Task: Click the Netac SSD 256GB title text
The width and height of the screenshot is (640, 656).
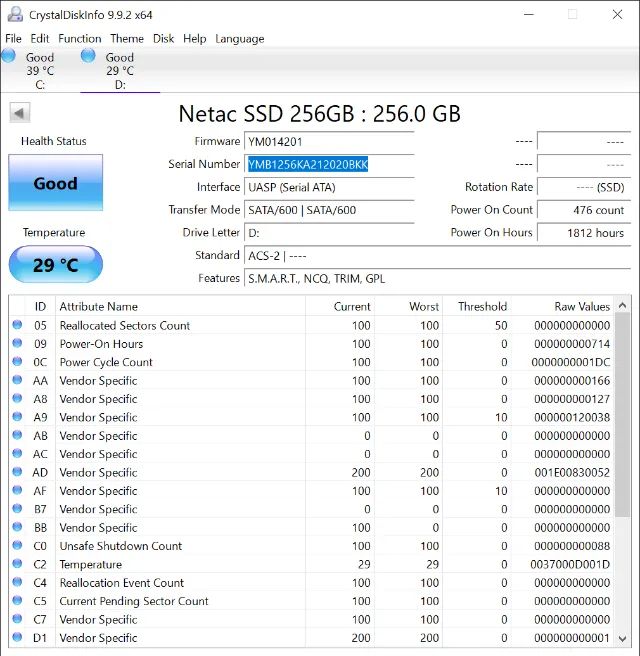Action: tap(320, 114)
